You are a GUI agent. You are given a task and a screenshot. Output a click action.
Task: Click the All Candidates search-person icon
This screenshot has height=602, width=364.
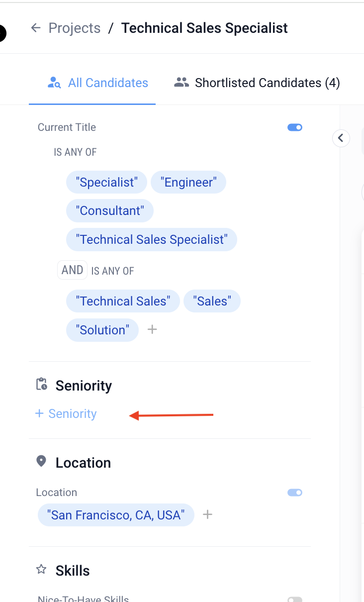54,83
